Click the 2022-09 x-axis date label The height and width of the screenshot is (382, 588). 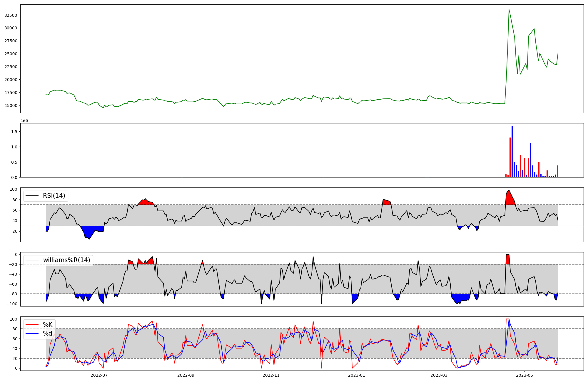click(x=186, y=375)
